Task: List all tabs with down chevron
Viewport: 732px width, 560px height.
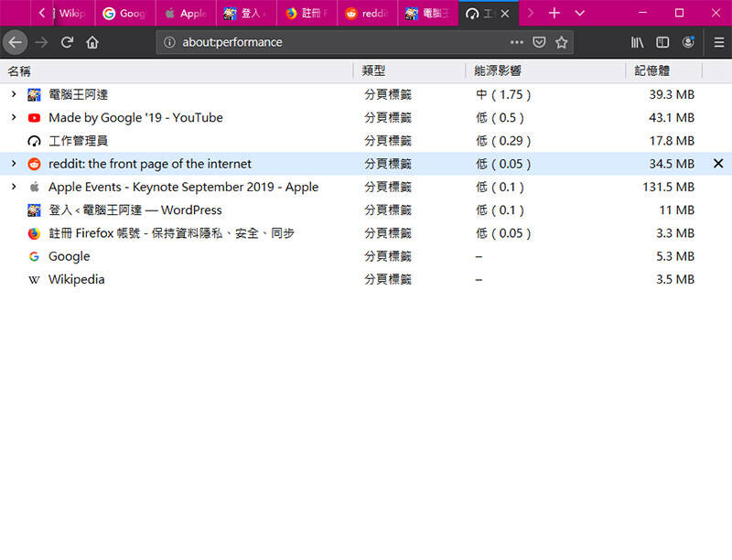Action: point(580,13)
